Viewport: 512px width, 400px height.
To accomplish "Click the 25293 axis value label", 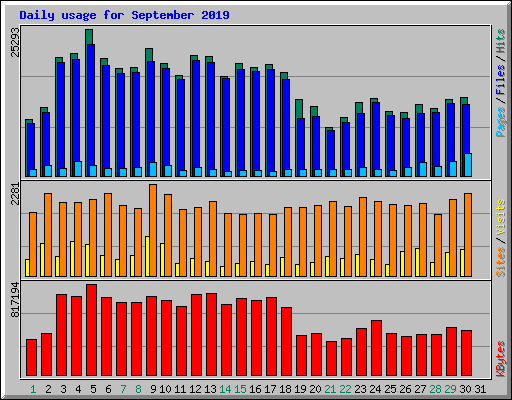I will tap(15, 42).
